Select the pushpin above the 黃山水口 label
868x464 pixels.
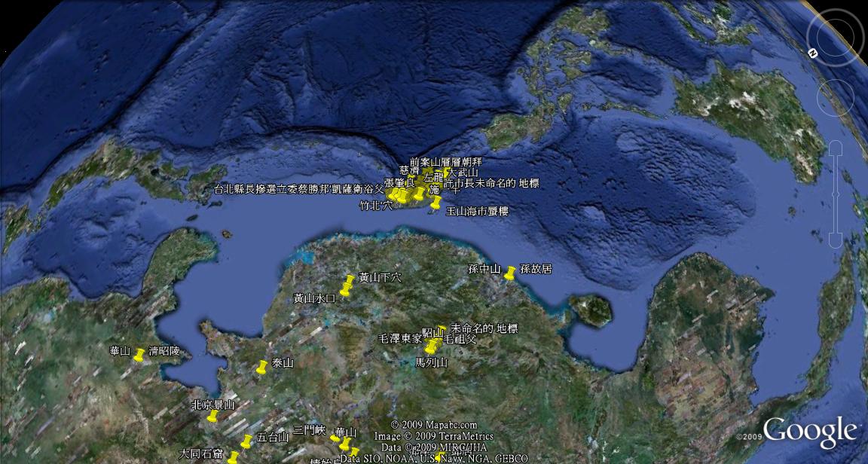click(x=346, y=288)
